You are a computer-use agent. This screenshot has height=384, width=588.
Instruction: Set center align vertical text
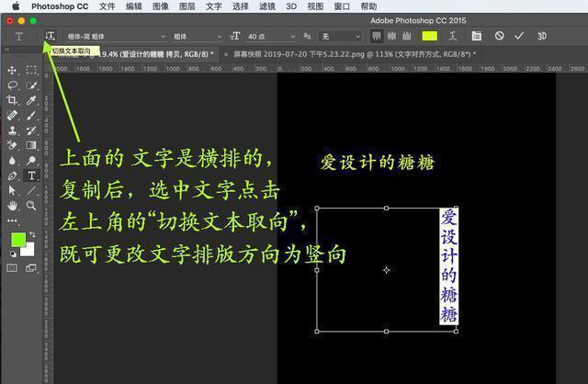[x=391, y=36]
